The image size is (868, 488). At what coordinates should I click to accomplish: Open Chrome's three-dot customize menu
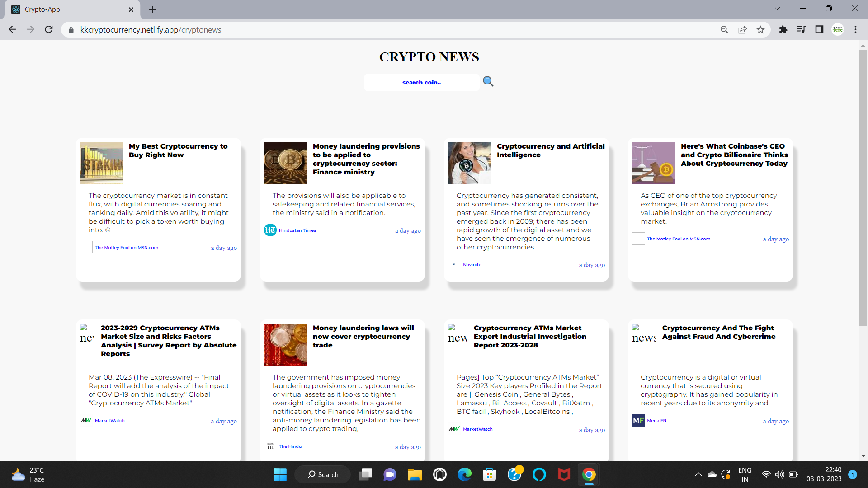click(855, 29)
